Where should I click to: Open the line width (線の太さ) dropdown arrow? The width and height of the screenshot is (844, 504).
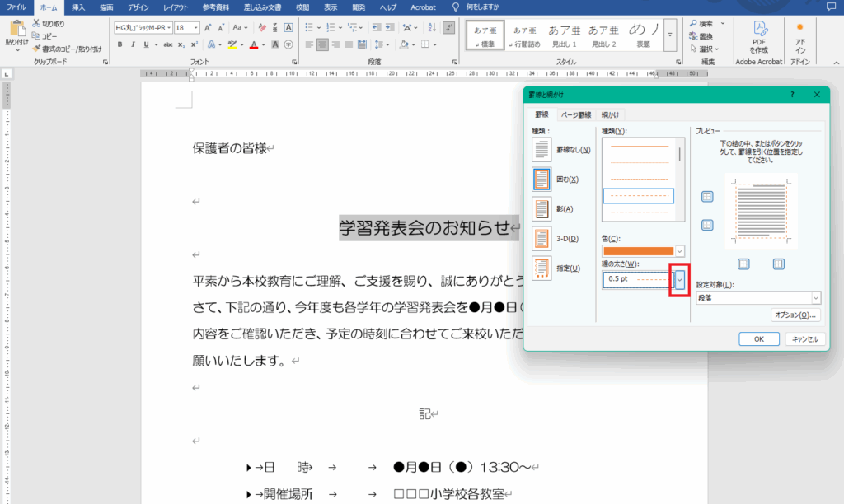680,279
